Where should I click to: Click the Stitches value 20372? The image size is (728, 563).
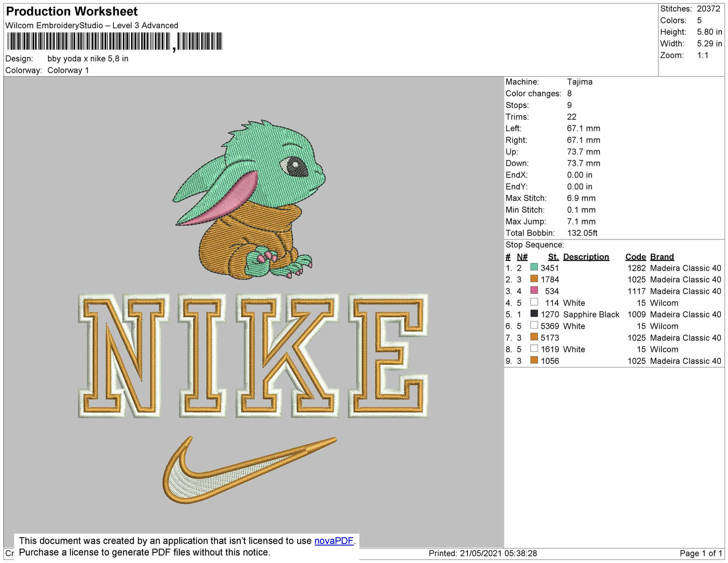(x=708, y=9)
